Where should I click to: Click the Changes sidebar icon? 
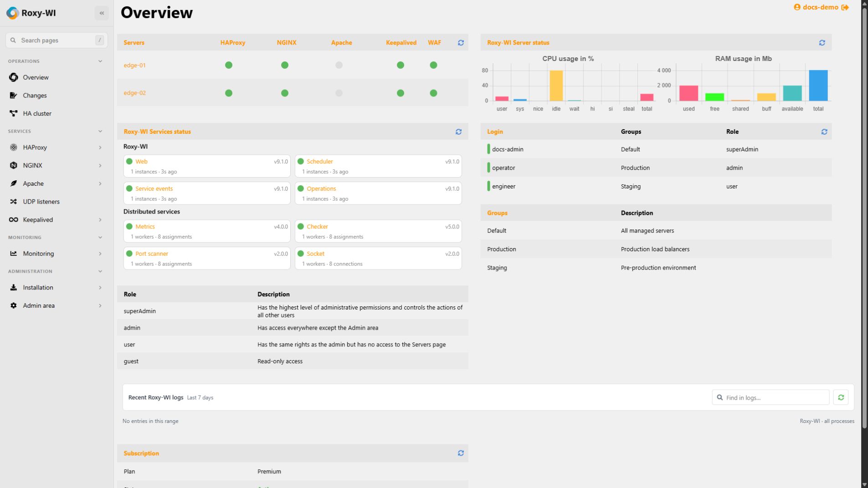coord(14,96)
